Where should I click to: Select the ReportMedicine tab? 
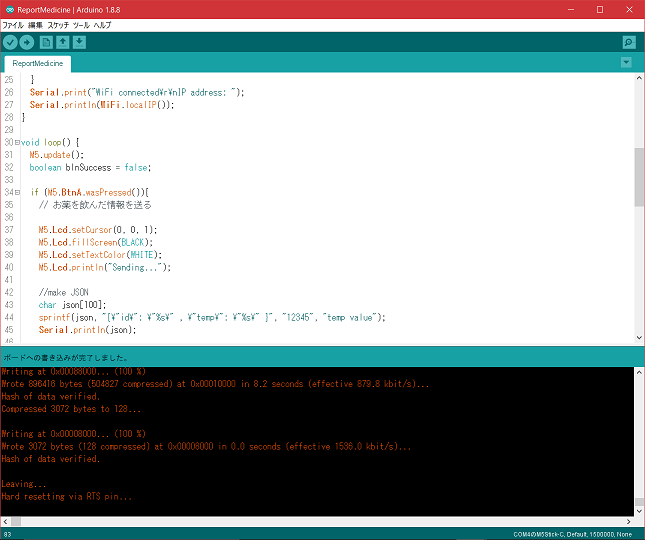(x=37, y=63)
